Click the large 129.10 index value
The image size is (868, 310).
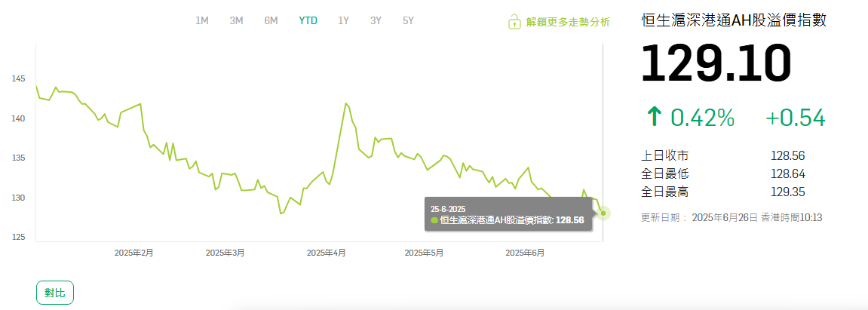pos(716,64)
